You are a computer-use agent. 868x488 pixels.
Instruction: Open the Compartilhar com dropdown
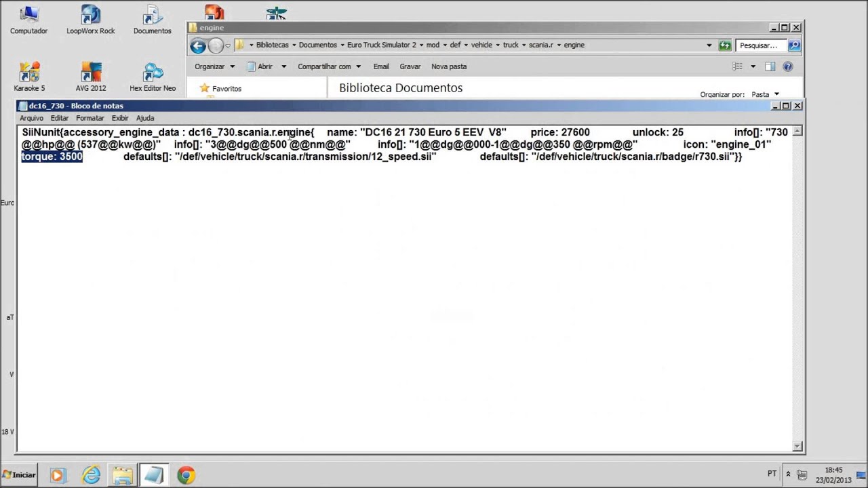(329, 66)
